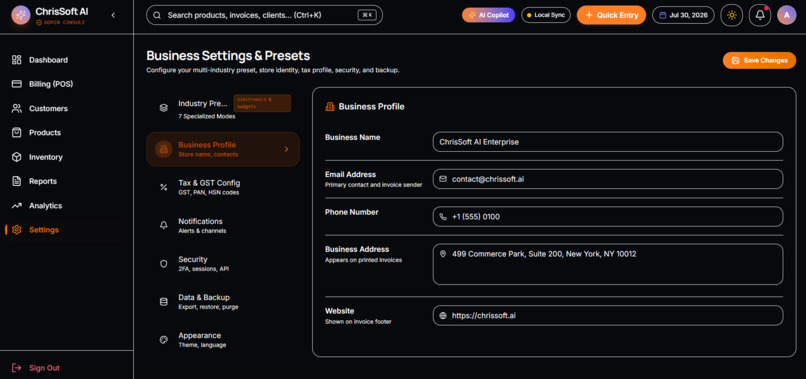Open the Tax & GST Config tab
The width and height of the screenshot is (806, 379).
223,187
